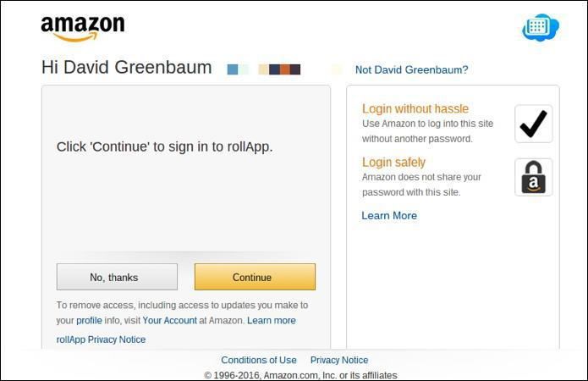Image resolution: width=588 pixels, height=381 pixels.
Task: Open Learn More in the right panel
Action: pyautogui.click(x=389, y=216)
